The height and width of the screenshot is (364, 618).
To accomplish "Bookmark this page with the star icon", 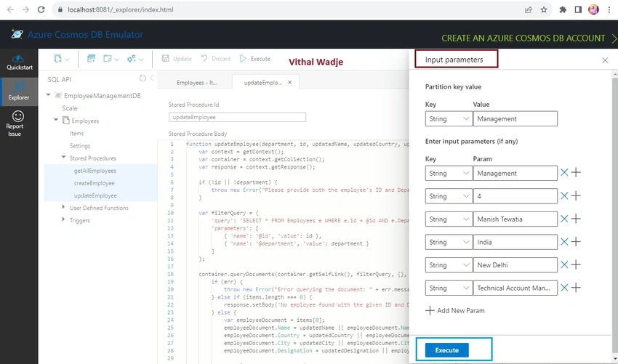I will 544,10.
